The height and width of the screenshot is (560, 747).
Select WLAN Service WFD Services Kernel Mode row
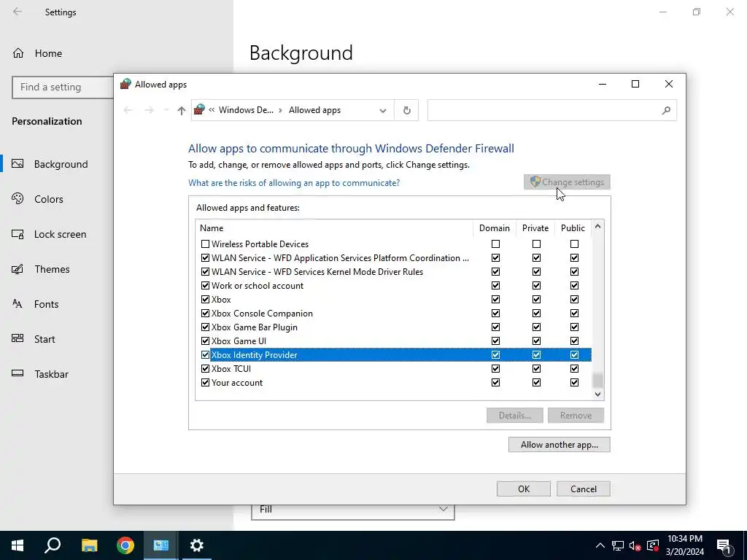pyautogui.click(x=393, y=272)
